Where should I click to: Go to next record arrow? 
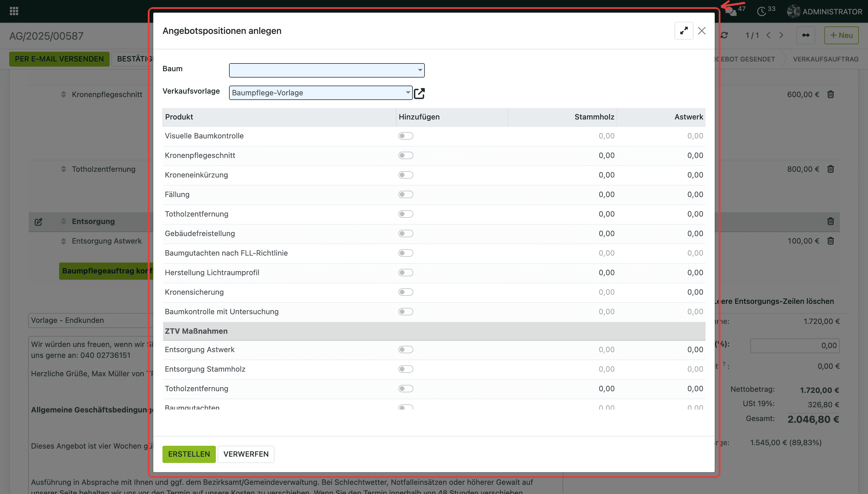pos(781,35)
